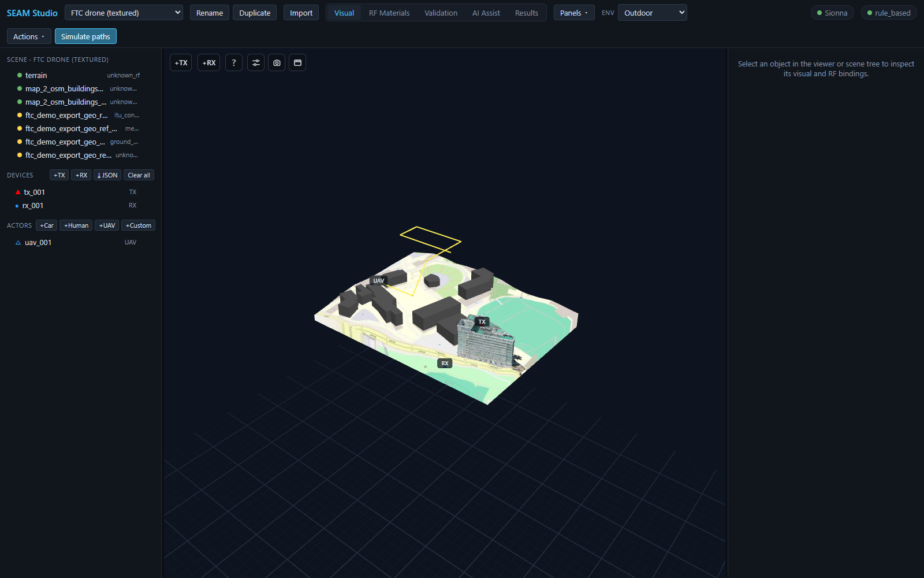Click the red triangle icon beside tx_001
Viewport: 924px width, 578px height.
18,192
